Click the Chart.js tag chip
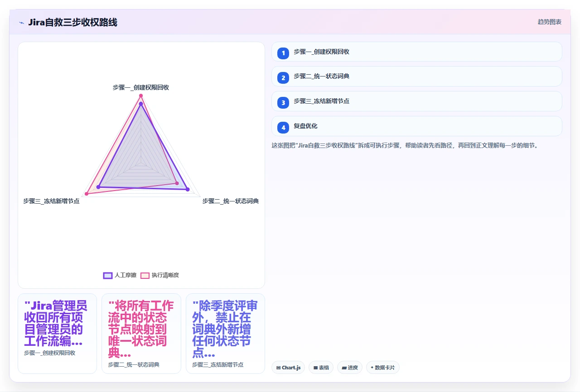The height and width of the screenshot is (392, 580). click(x=288, y=368)
